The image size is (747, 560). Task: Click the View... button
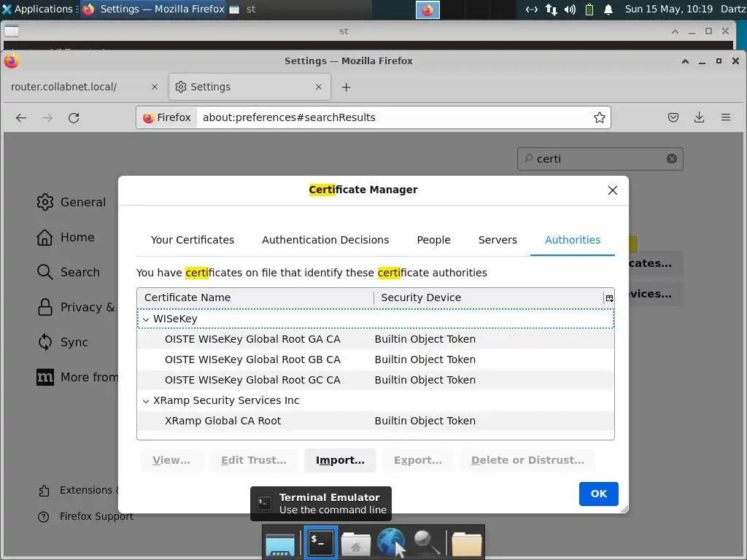click(171, 461)
